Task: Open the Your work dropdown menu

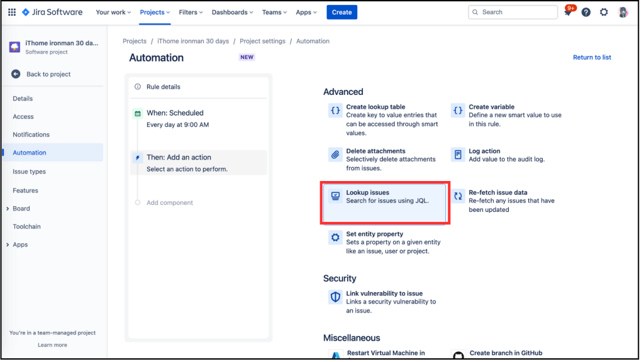Action: click(x=114, y=13)
